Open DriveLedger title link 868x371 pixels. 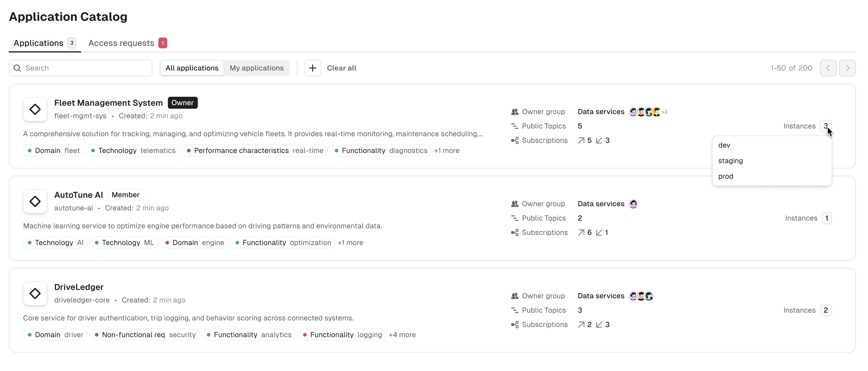(x=79, y=287)
